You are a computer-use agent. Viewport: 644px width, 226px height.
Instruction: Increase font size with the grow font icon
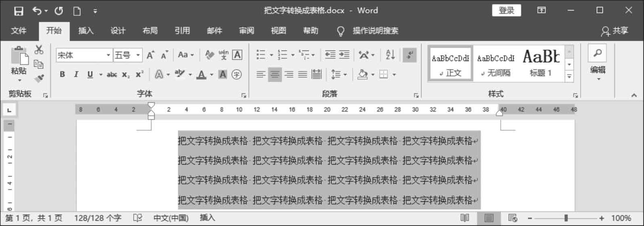[150, 55]
